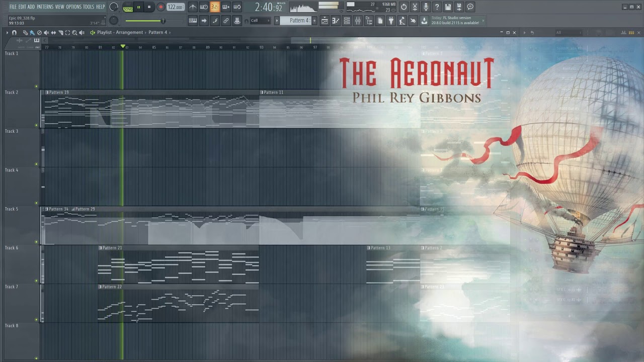Open the audio editor scissors icon
The image size is (644, 362).
point(415,7)
